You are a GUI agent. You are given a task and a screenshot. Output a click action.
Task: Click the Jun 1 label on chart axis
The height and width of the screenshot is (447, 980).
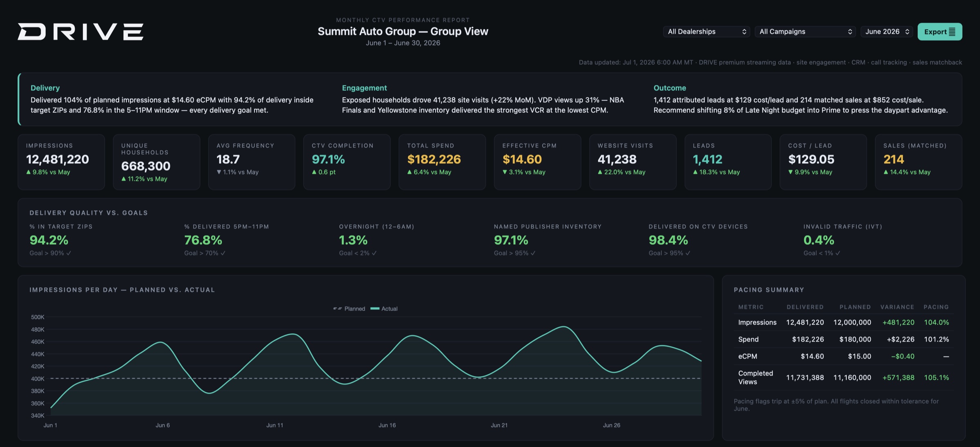[x=50, y=425]
